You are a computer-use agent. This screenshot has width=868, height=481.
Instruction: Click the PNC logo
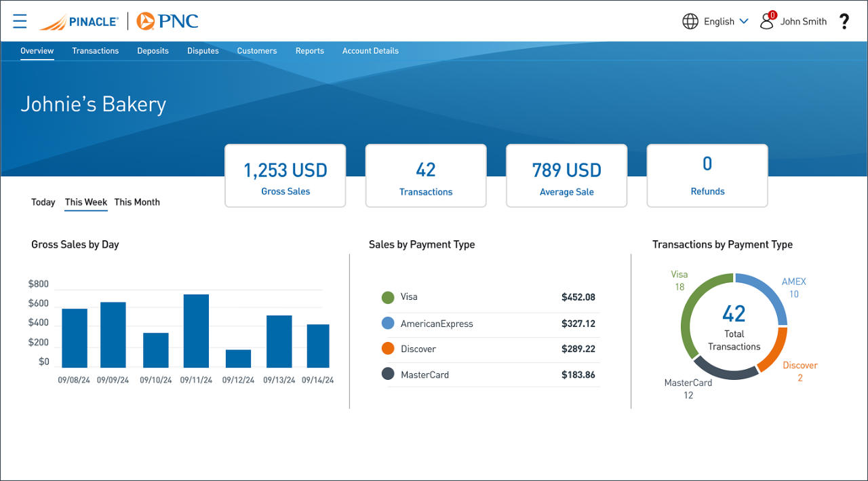(167, 21)
